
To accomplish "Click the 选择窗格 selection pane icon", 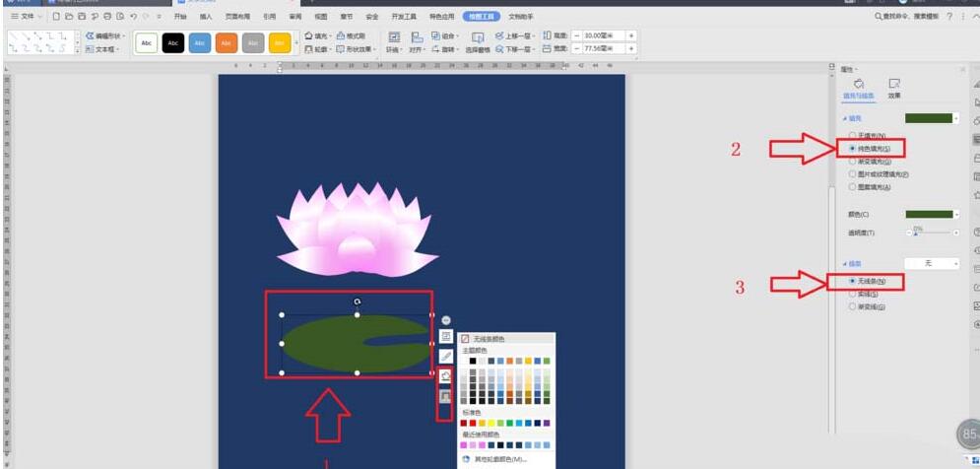I will pyautogui.click(x=478, y=37).
